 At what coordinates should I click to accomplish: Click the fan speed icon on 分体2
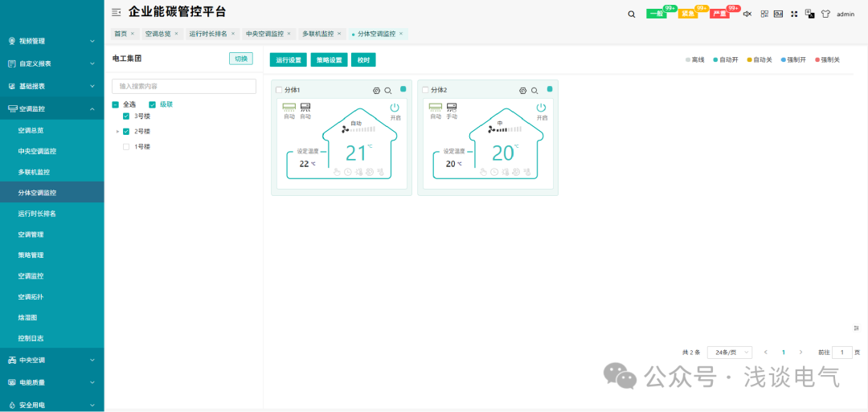point(492,129)
